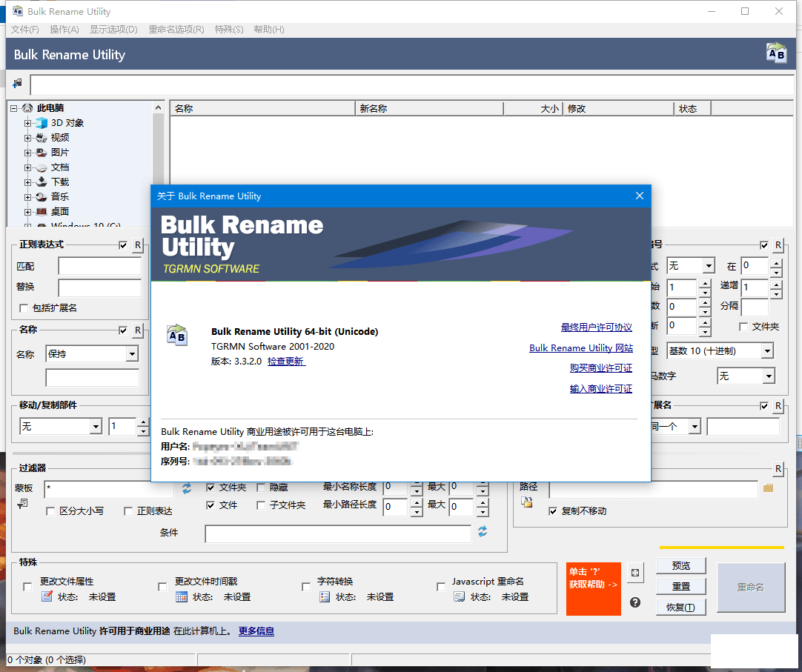Click the browse folder icon next to 路径
Viewport: 802px width, 672px height.
pos(768,488)
